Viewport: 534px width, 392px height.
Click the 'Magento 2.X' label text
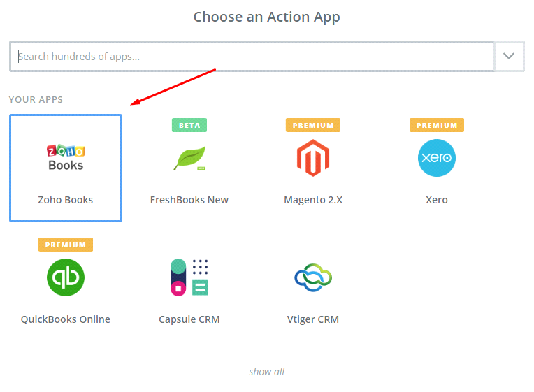(313, 200)
